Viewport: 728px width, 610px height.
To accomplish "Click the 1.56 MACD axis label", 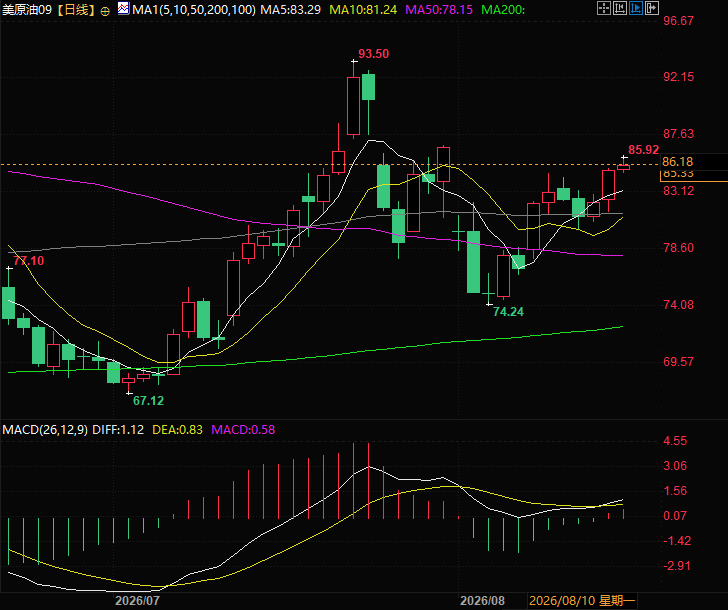I will [x=675, y=491].
